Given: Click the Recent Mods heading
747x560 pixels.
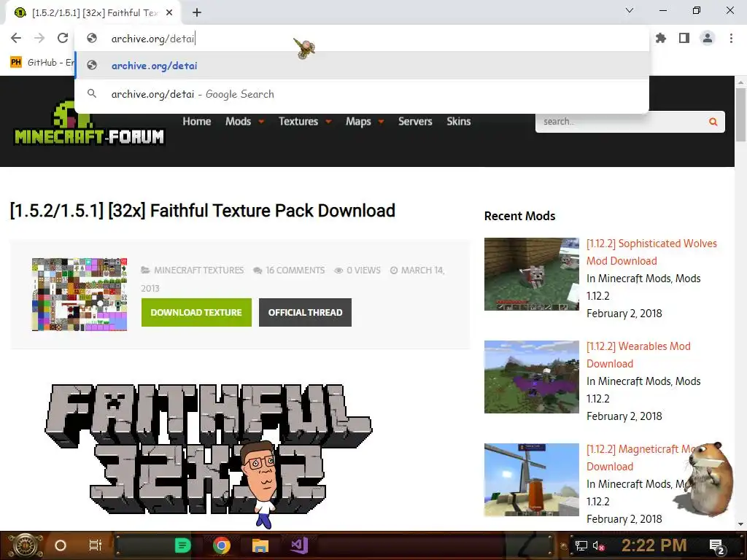Looking at the screenshot, I should (x=519, y=216).
